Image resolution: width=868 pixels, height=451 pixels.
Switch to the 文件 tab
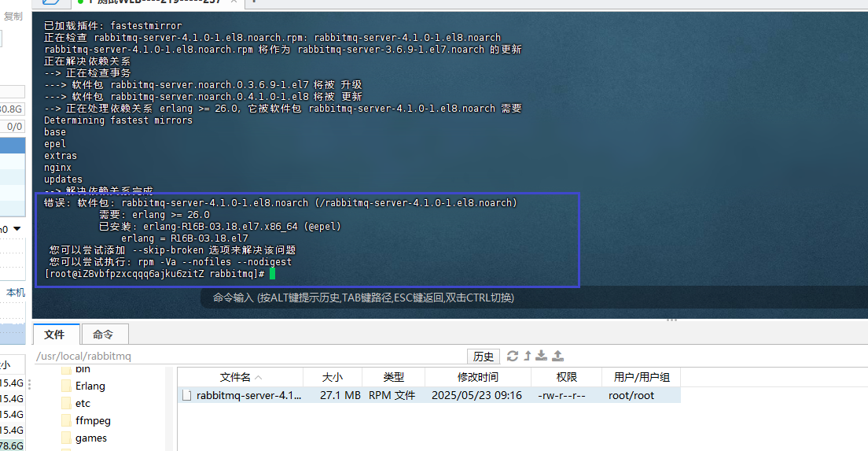click(x=55, y=335)
